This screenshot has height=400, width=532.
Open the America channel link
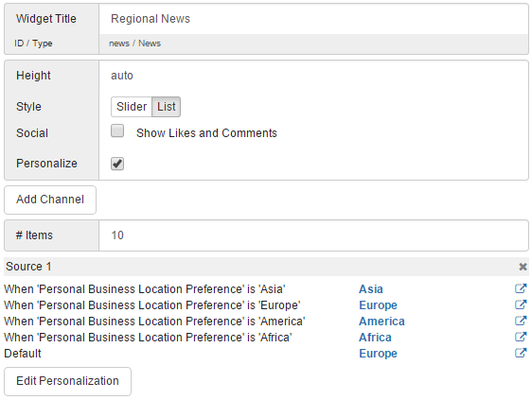click(381, 322)
